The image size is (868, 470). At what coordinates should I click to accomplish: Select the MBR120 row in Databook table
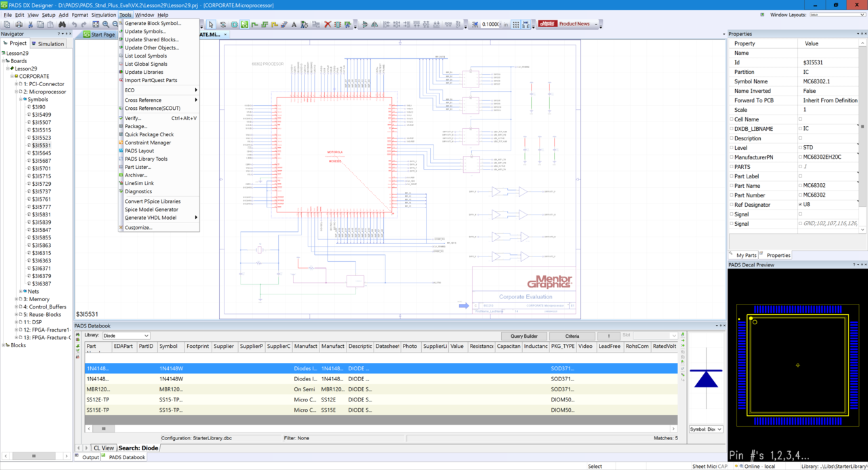pos(380,389)
